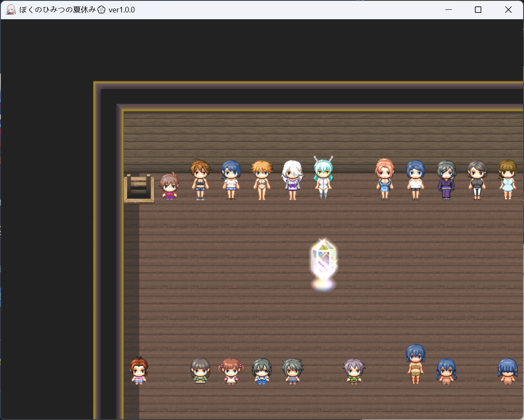Click the empty wooden floor below the crystal
Image resolution: width=524 pixels, height=420 pixels.
[323, 325]
